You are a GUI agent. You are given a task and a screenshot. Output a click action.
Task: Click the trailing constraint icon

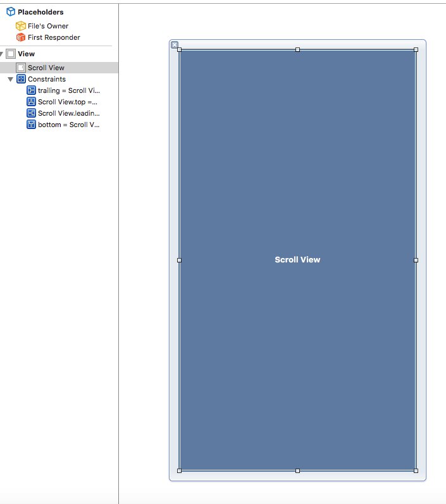coord(31,90)
